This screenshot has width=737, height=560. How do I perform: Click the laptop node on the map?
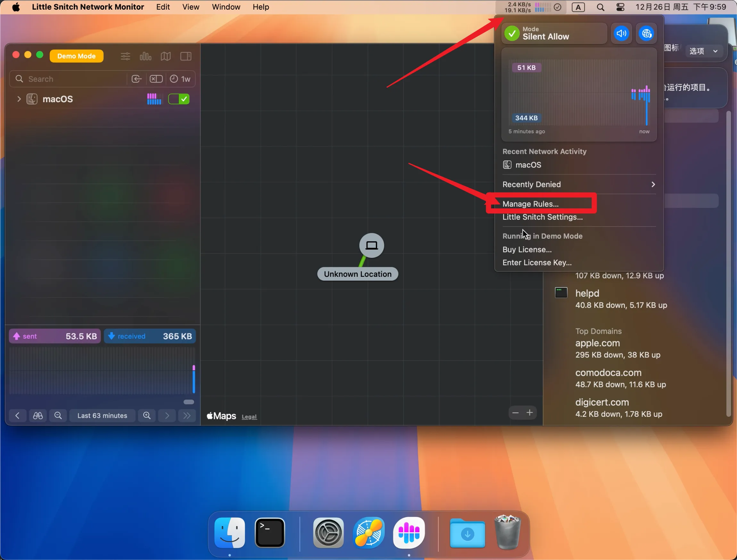pos(372,245)
